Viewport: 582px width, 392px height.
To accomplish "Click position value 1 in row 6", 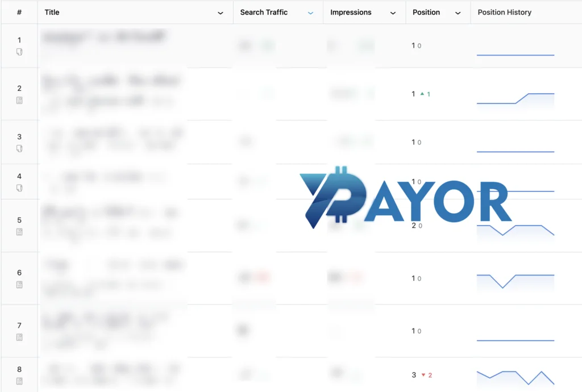I will 413,278.
